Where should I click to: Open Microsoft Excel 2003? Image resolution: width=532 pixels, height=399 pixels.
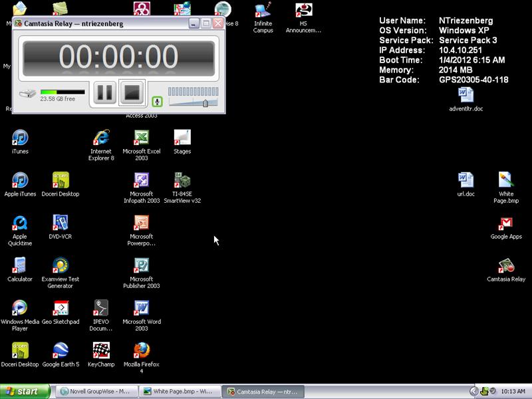tap(142, 145)
